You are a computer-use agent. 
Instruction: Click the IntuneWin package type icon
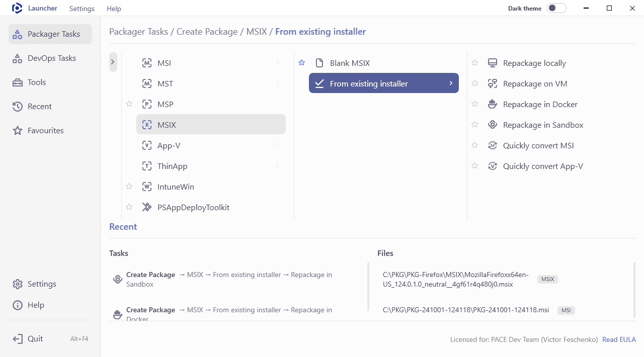point(147,187)
